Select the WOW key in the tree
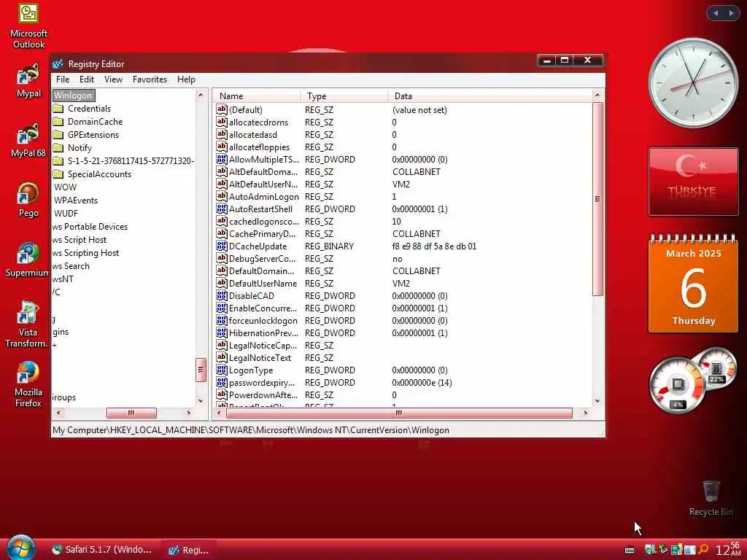The width and height of the screenshot is (747, 560). pyautogui.click(x=65, y=187)
